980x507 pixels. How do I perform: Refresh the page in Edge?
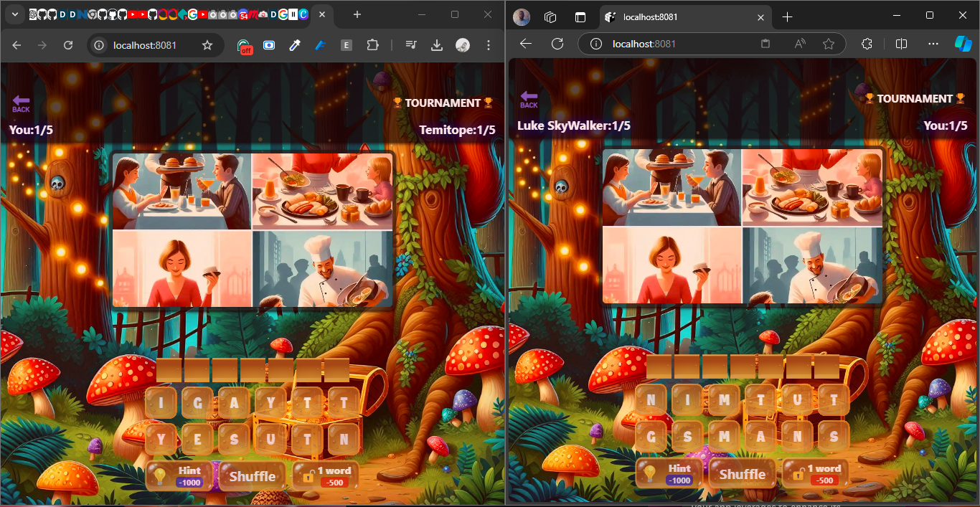click(x=557, y=44)
